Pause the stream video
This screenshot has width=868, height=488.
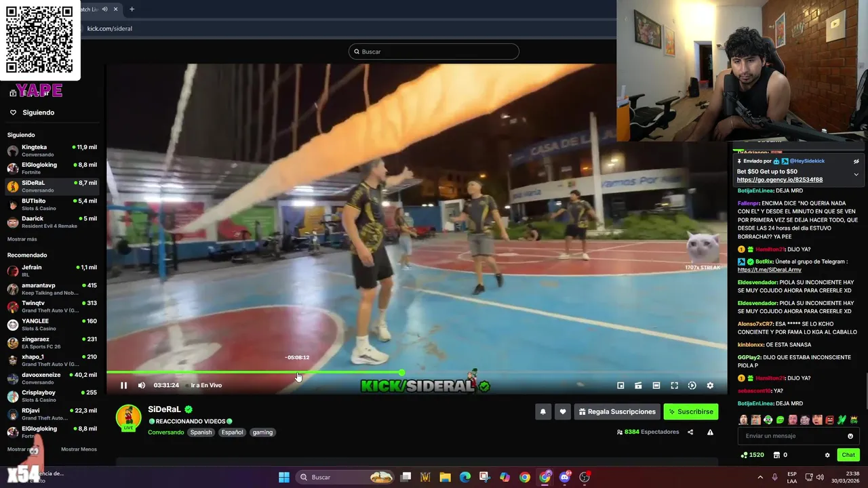(123, 386)
